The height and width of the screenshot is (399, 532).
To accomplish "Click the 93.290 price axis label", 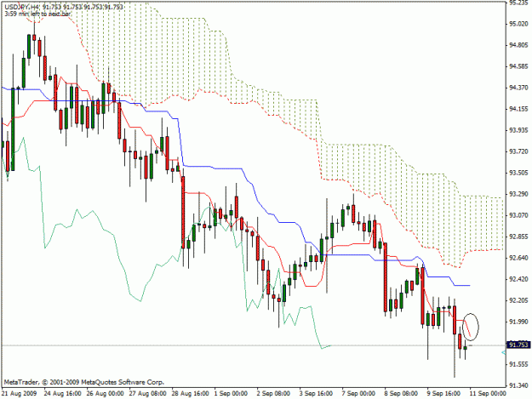I will 518,194.
